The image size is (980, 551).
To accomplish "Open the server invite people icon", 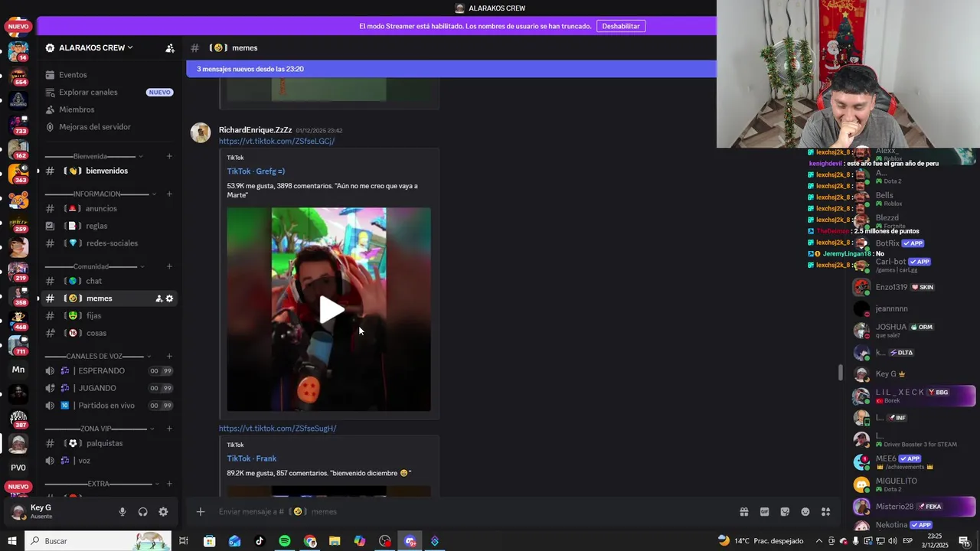I will tap(170, 47).
